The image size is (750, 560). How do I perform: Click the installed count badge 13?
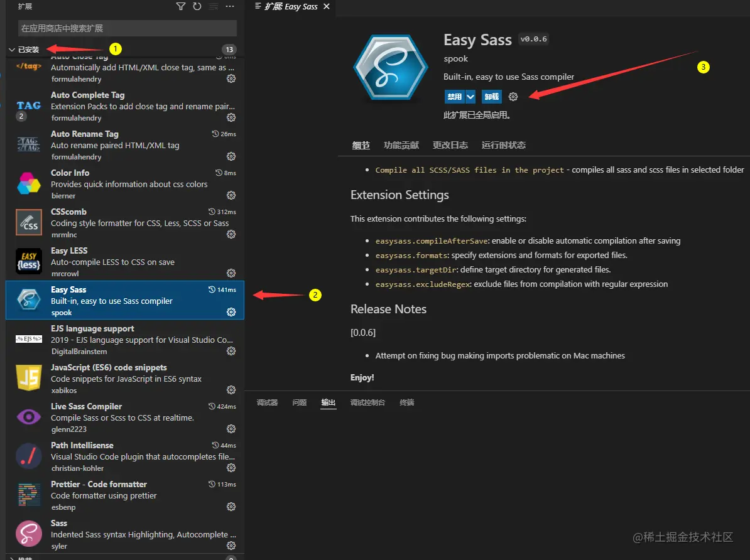click(230, 50)
